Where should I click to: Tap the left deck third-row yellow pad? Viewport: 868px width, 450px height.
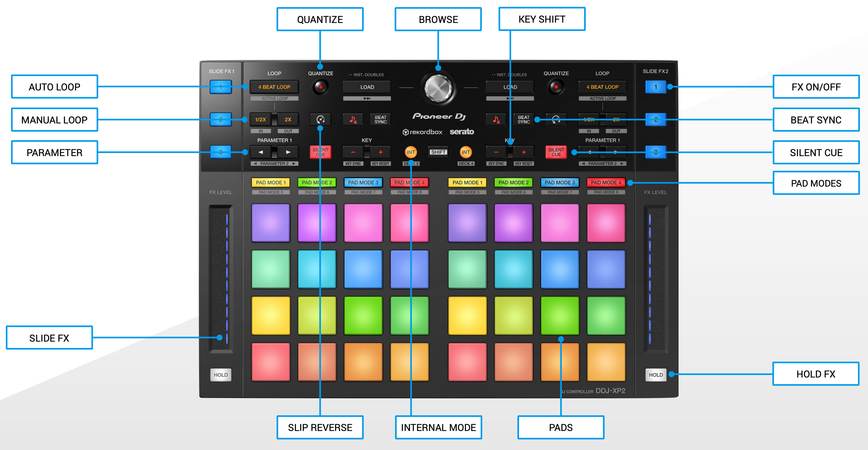[x=271, y=315]
